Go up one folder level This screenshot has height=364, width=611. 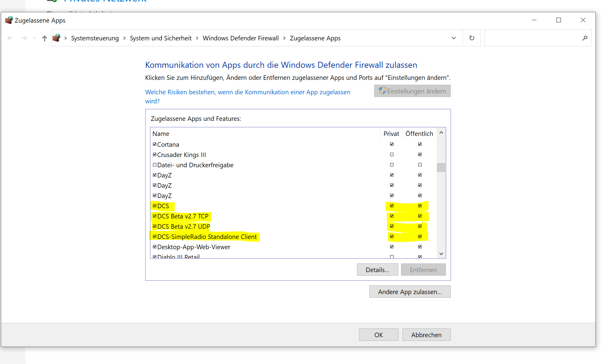[x=45, y=38]
